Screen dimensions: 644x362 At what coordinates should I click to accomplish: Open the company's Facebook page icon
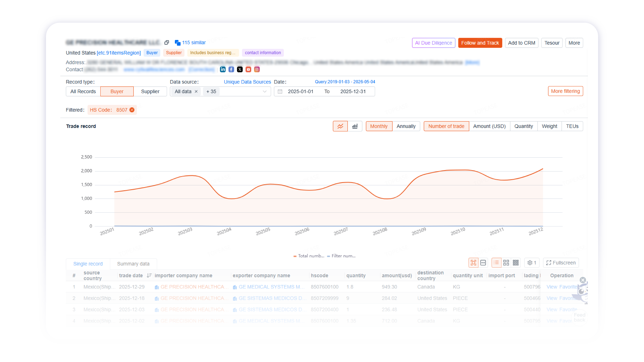point(231,69)
